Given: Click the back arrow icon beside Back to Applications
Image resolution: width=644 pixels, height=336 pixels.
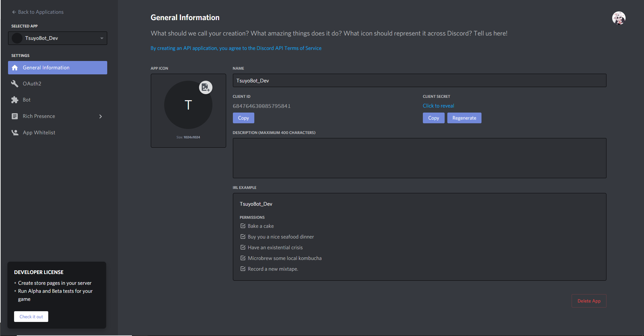Looking at the screenshot, I should pyautogui.click(x=14, y=12).
